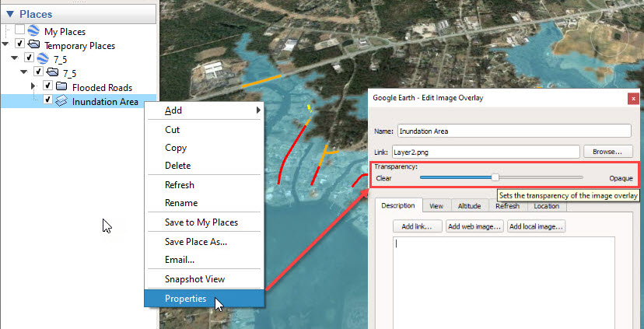Click the 7_5 KML globe icon
The width and height of the screenshot is (644, 329).
coord(44,59)
